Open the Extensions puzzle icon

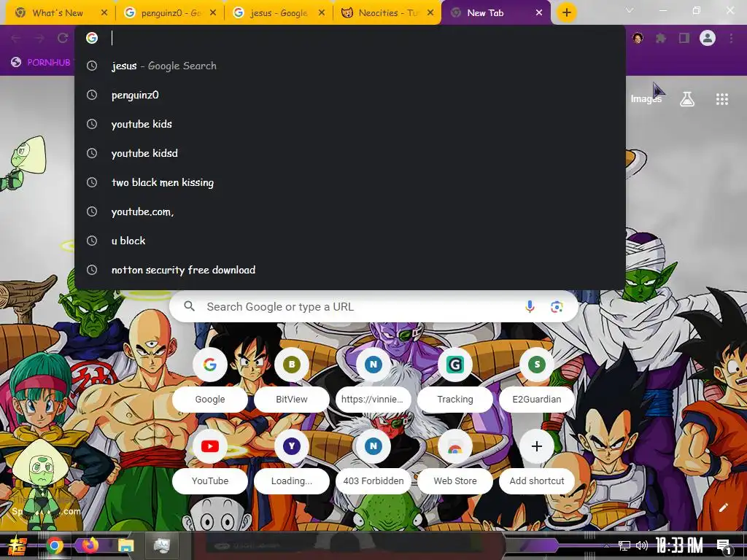pyautogui.click(x=661, y=38)
